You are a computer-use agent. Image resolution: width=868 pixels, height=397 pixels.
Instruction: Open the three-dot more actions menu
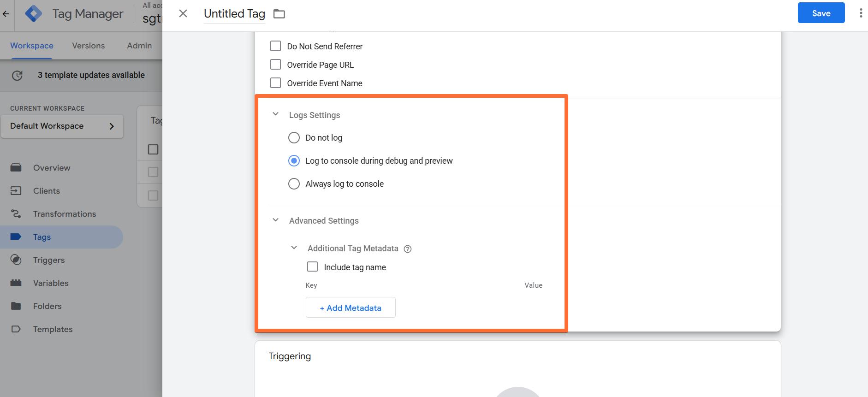tap(861, 13)
